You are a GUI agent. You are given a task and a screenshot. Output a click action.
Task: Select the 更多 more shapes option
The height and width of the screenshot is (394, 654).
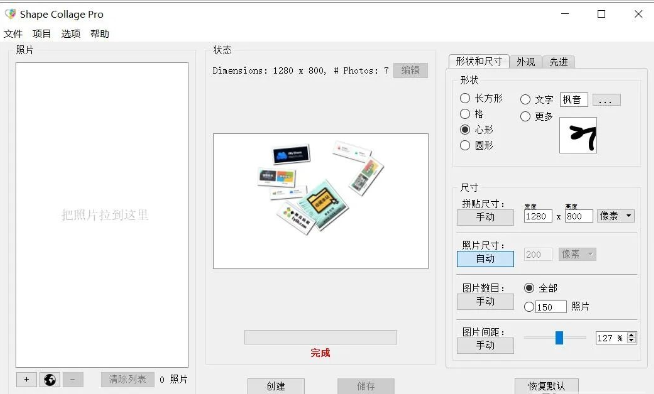click(x=526, y=116)
